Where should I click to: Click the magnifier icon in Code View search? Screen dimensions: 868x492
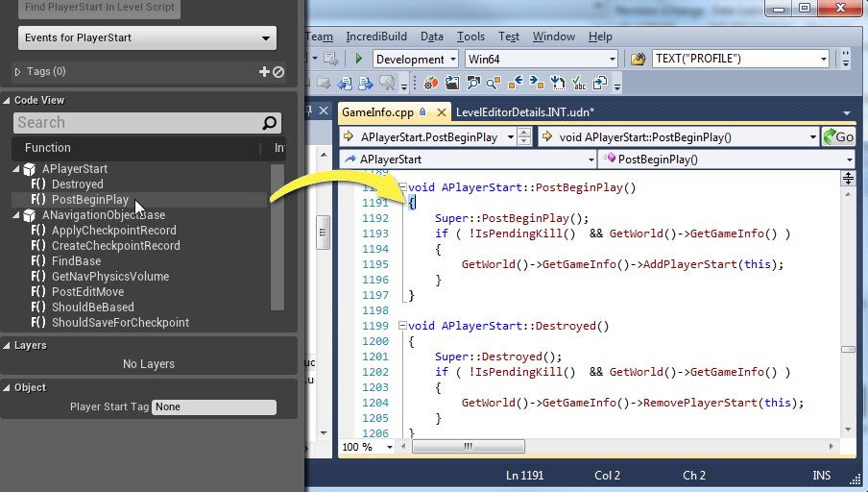(269, 122)
